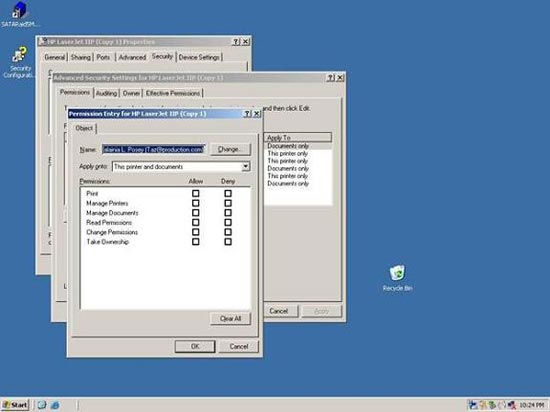Check Allow for Manage Documents
The width and height of the screenshot is (550, 412).
coord(196,213)
